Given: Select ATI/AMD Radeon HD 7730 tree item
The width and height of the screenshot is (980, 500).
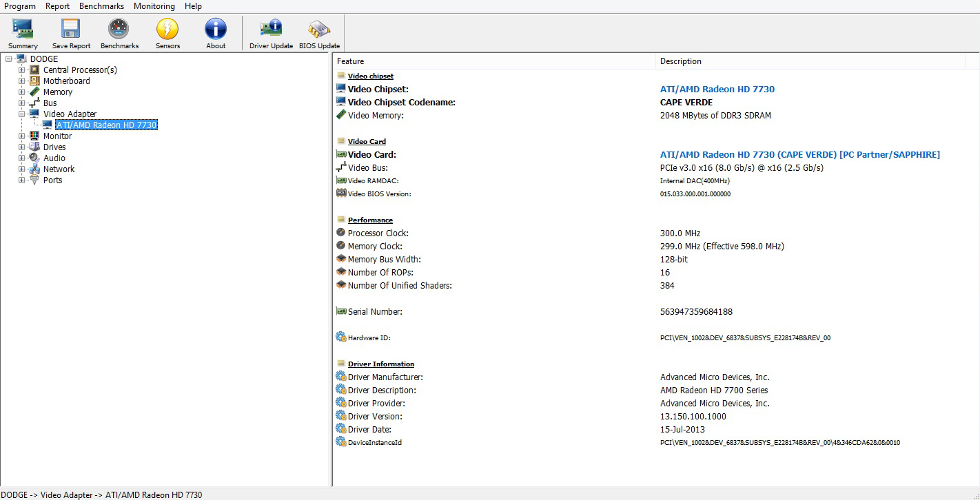Looking at the screenshot, I should click(x=107, y=125).
